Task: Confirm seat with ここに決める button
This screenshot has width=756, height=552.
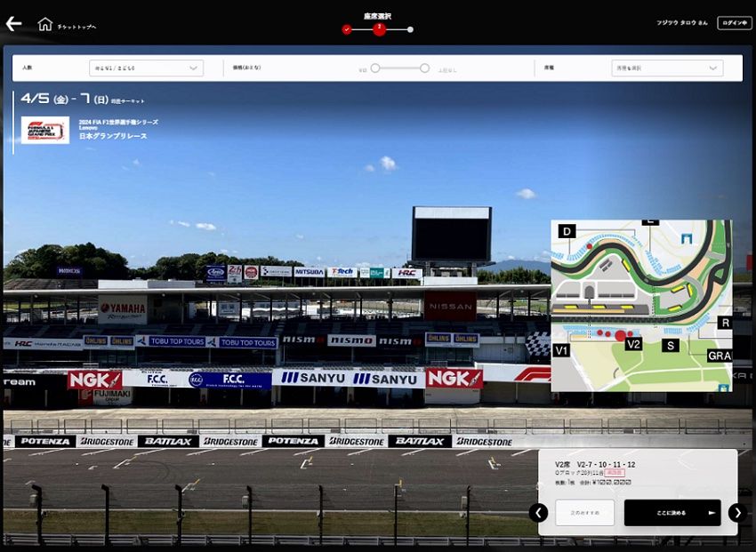Action: tap(672, 513)
